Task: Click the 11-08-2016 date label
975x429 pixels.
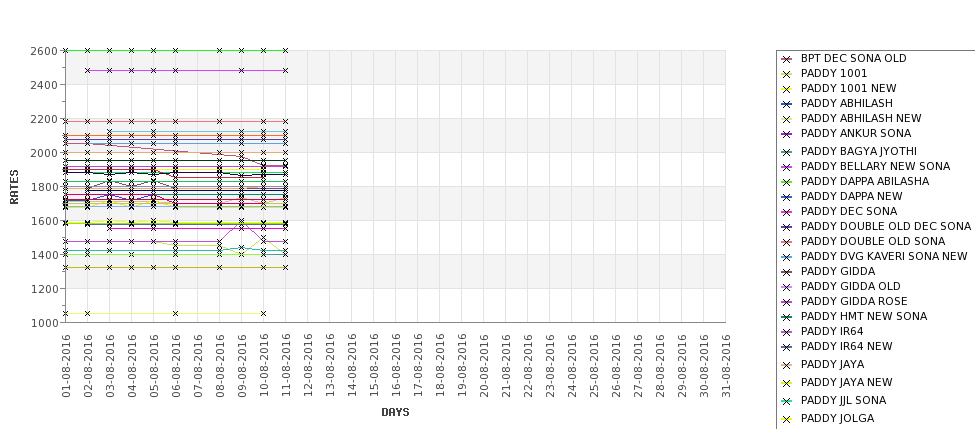Action: 285,366
